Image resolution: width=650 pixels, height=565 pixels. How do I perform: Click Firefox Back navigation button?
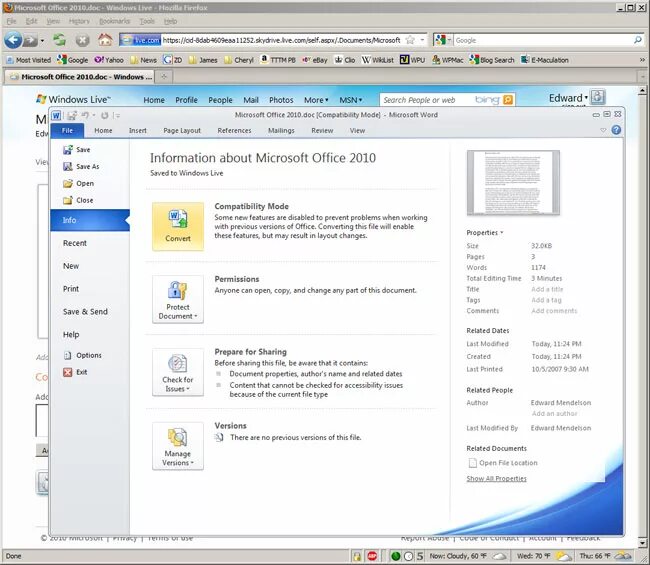click(13, 40)
